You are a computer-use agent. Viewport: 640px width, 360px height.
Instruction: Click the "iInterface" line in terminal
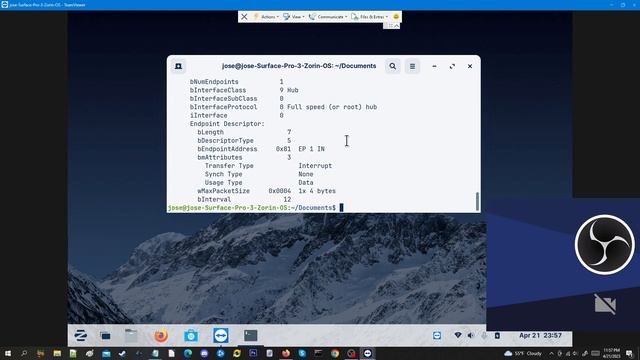click(x=236, y=116)
